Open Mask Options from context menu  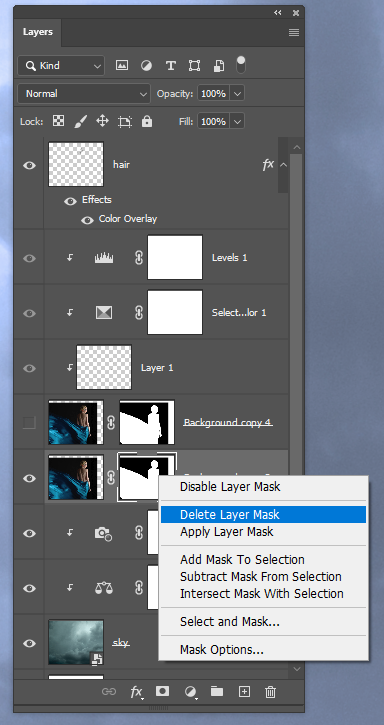coord(263,650)
